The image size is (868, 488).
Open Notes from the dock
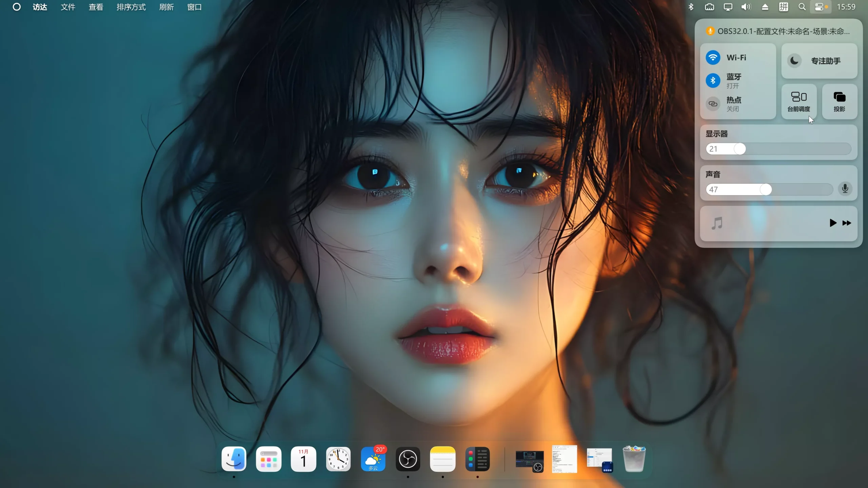coord(443,459)
